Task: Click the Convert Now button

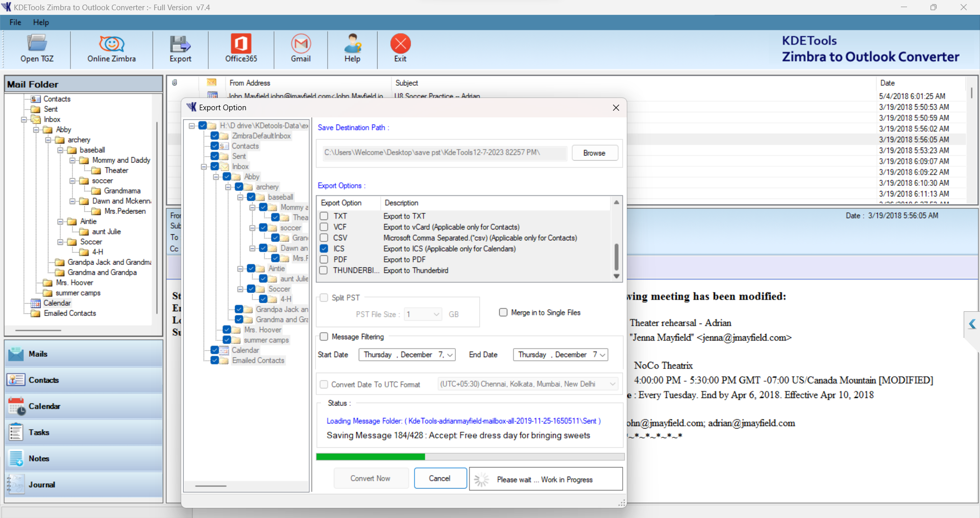Action: pos(371,478)
